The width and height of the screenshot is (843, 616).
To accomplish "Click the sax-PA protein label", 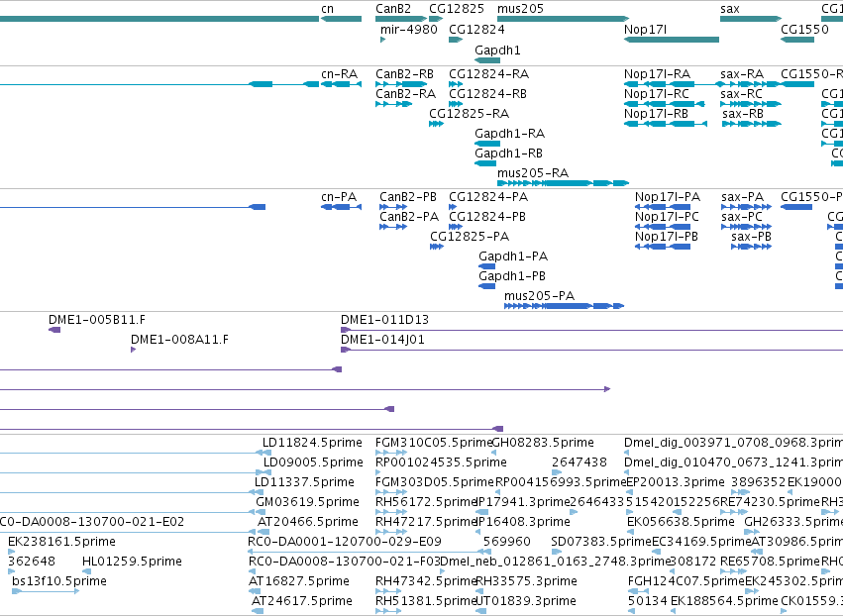I will pos(743,197).
